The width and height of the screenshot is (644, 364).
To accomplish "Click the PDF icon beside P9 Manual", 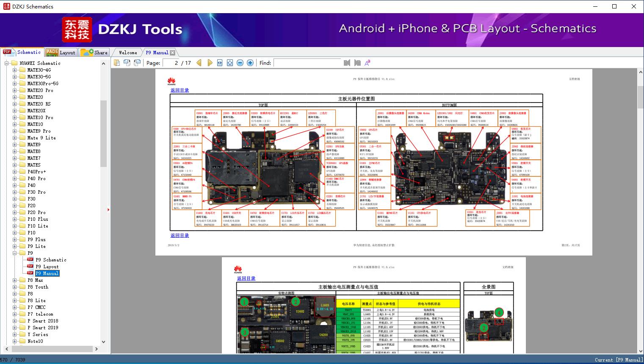I will (30, 273).
